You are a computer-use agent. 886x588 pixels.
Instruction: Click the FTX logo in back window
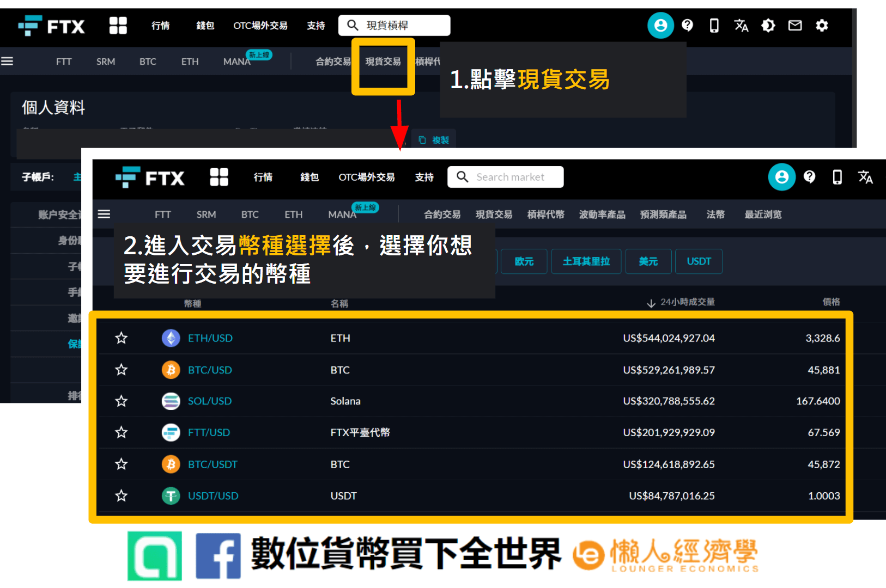click(51, 26)
